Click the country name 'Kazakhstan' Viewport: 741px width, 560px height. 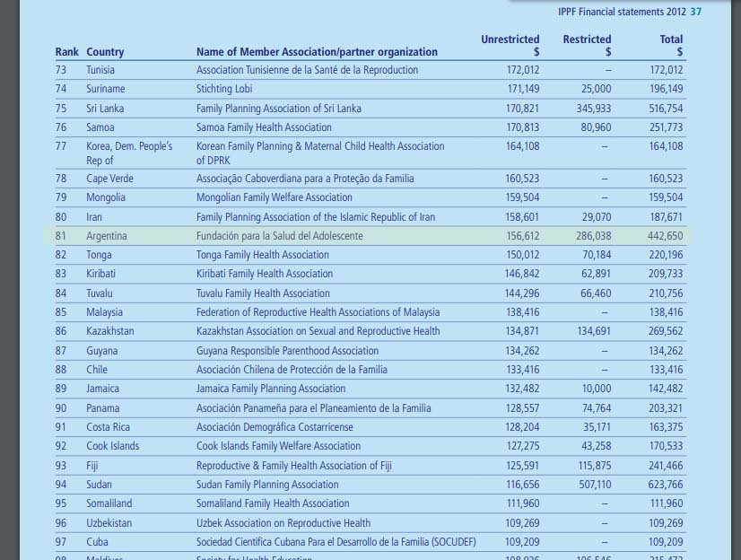pos(110,331)
